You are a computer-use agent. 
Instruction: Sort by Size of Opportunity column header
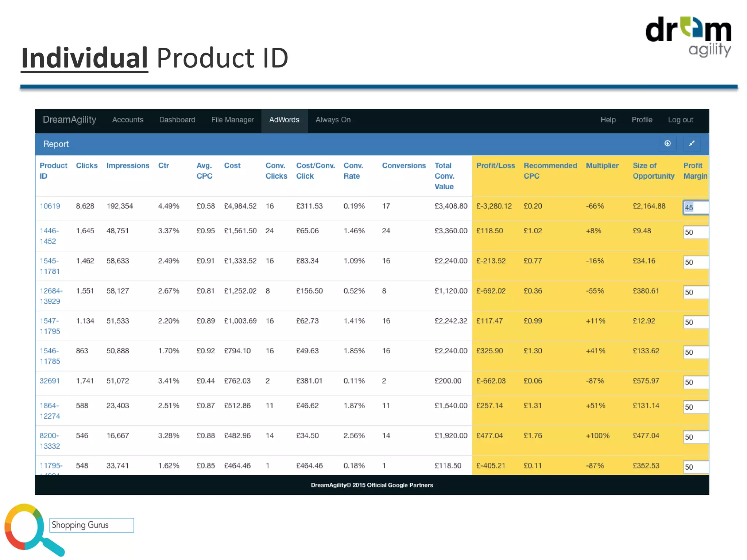(x=654, y=171)
